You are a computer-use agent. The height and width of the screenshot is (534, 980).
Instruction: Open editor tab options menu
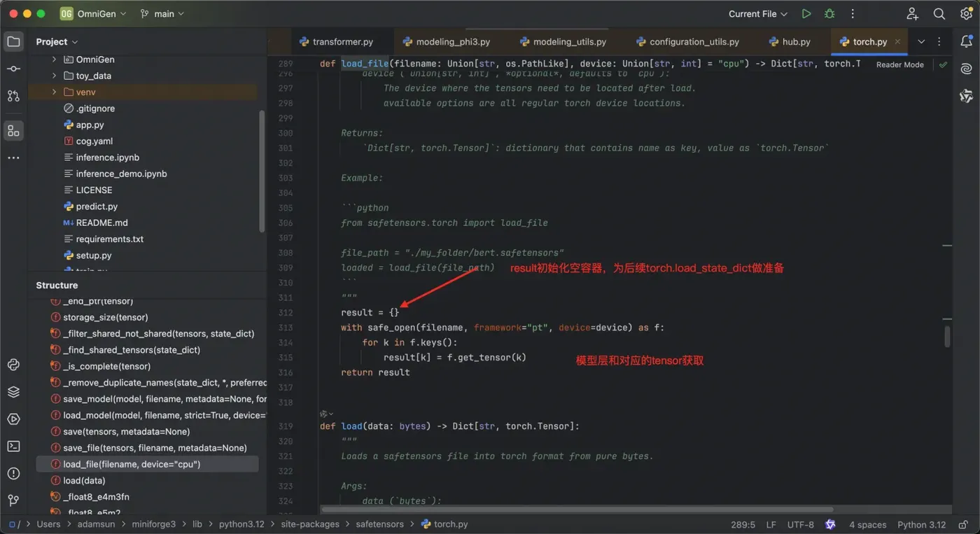pyautogui.click(x=939, y=42)
